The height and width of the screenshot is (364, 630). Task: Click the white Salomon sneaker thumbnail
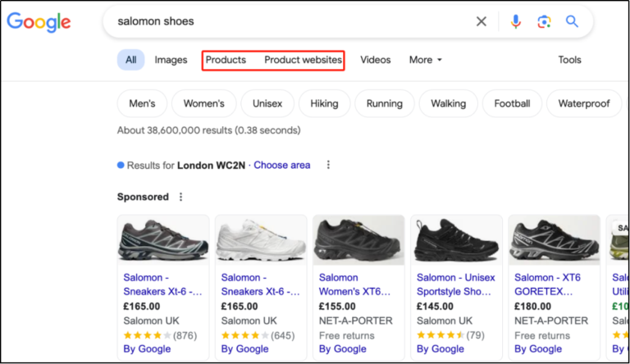pos(261,239)
